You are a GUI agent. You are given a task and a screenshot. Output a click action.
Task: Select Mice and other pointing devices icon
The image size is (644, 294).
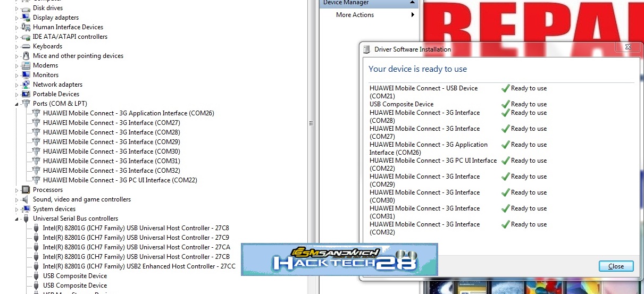pos(26,56)
